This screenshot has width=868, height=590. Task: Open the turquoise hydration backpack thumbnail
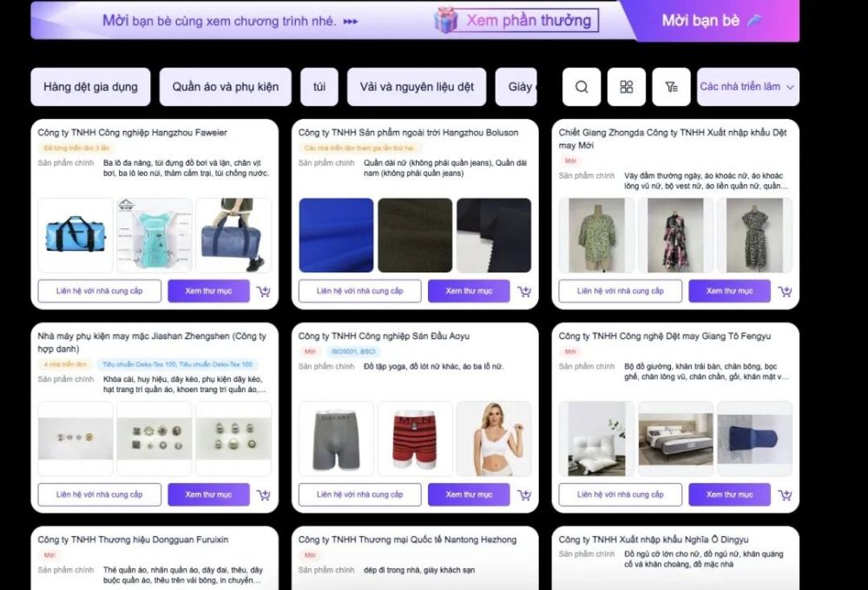click(x=155, y=235)
